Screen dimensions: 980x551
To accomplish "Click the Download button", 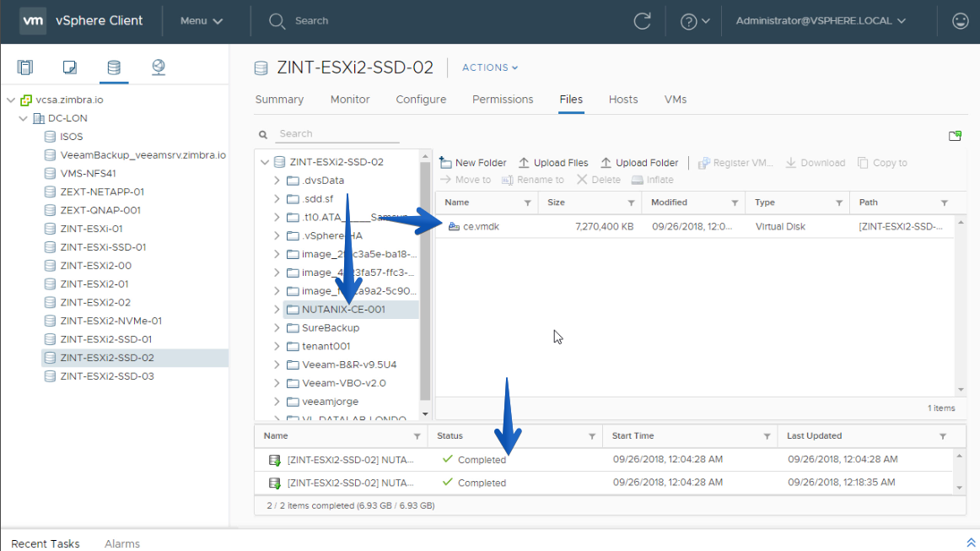I will [x=816, y=163].
